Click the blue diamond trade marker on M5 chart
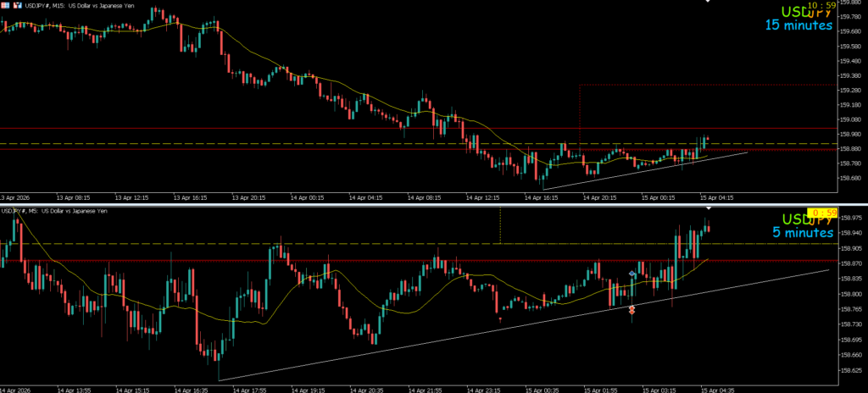 [x=632, y=274]
